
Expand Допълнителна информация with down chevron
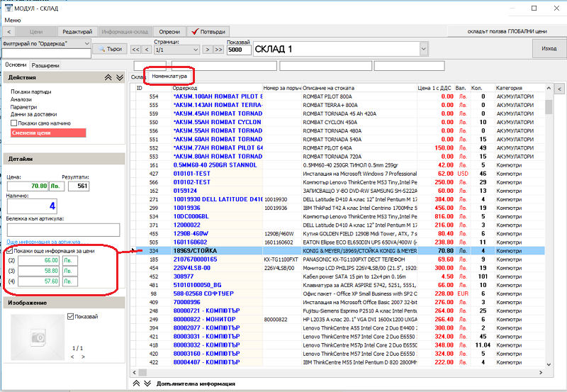click(147, 383)
